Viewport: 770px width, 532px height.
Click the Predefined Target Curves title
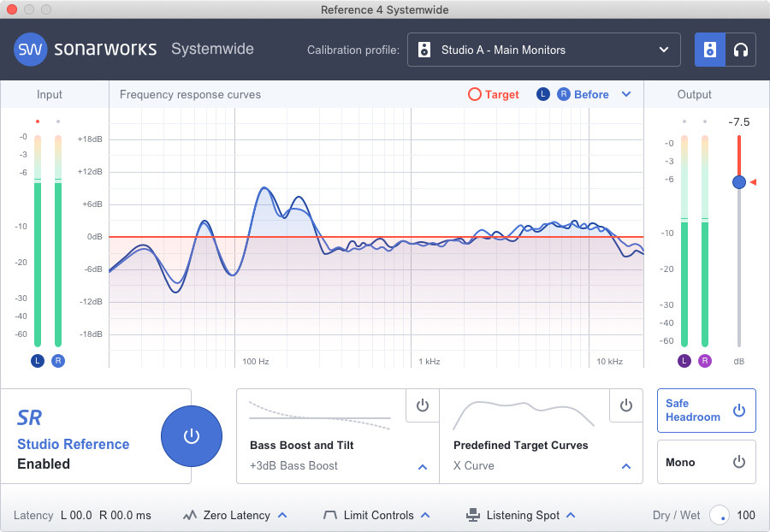click(520, 445)
